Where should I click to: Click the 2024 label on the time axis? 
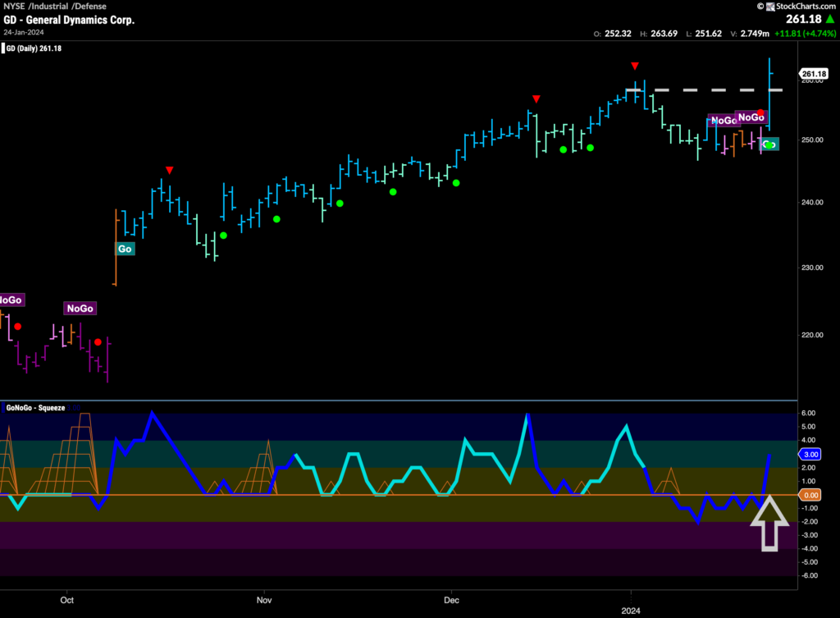point(632,608)
